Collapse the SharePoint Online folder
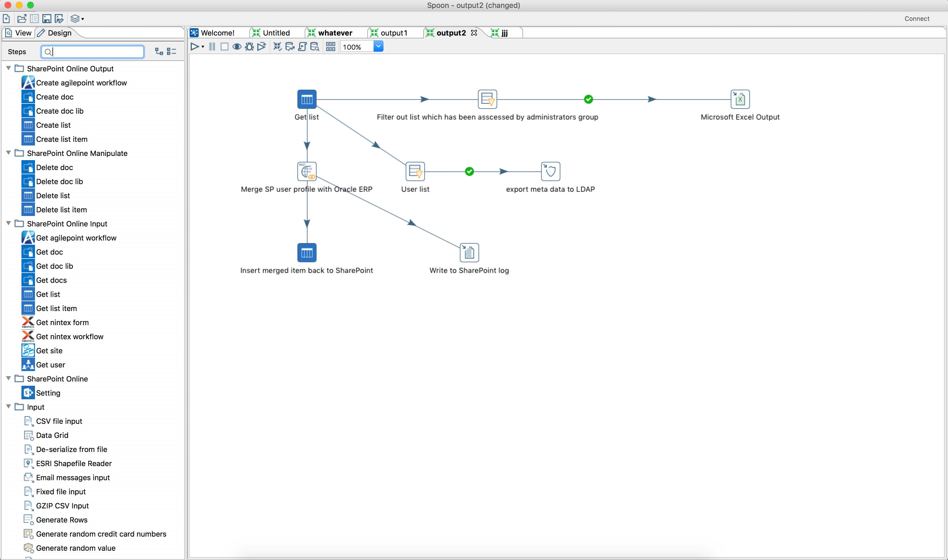The image size is (948, 560). pyautogui.click(x=8, y=378)
